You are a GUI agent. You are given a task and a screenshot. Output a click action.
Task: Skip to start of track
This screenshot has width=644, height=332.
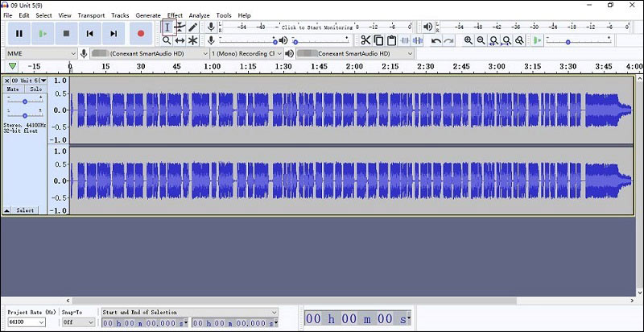90,34
